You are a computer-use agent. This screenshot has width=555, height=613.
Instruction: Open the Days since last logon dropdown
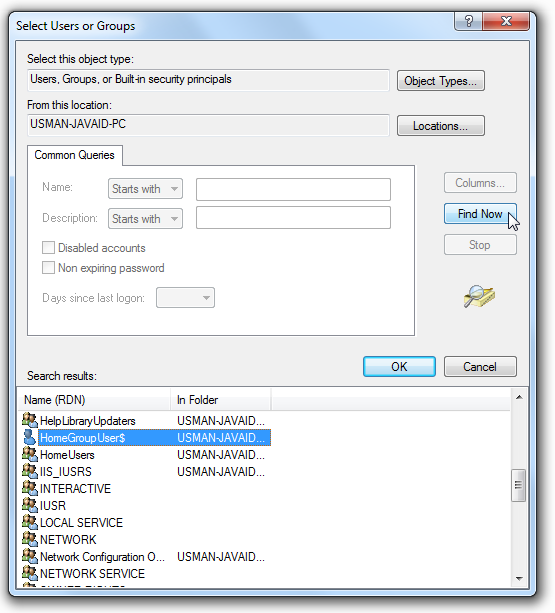click(x=185, y=298)
